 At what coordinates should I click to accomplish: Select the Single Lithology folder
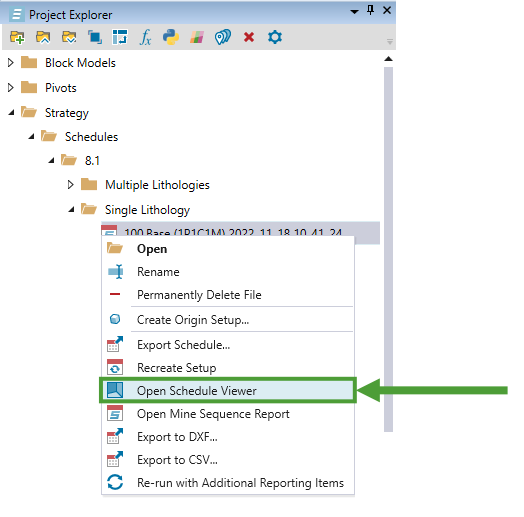click(x=147, y=210)
